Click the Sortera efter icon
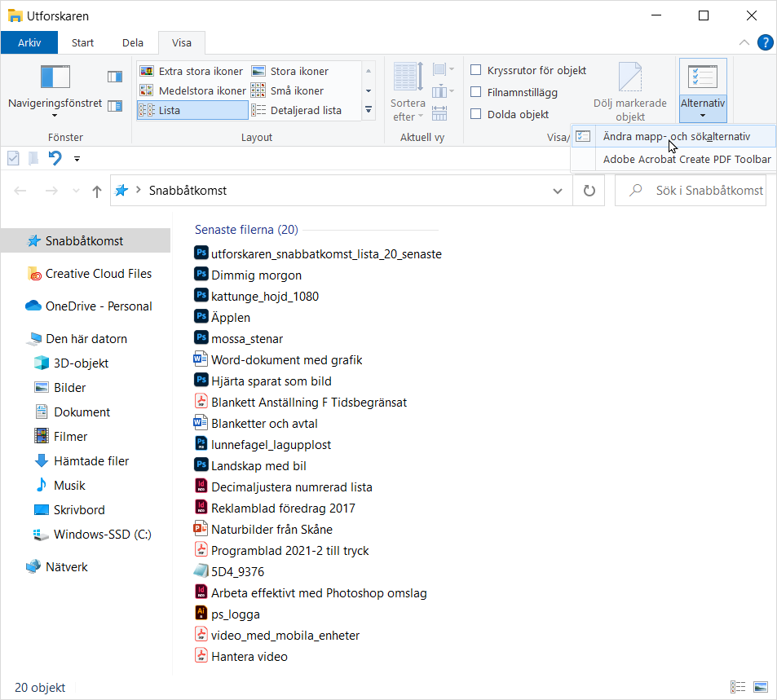The height and width of the screenshot is (700, 777). [x=408, y=78]
